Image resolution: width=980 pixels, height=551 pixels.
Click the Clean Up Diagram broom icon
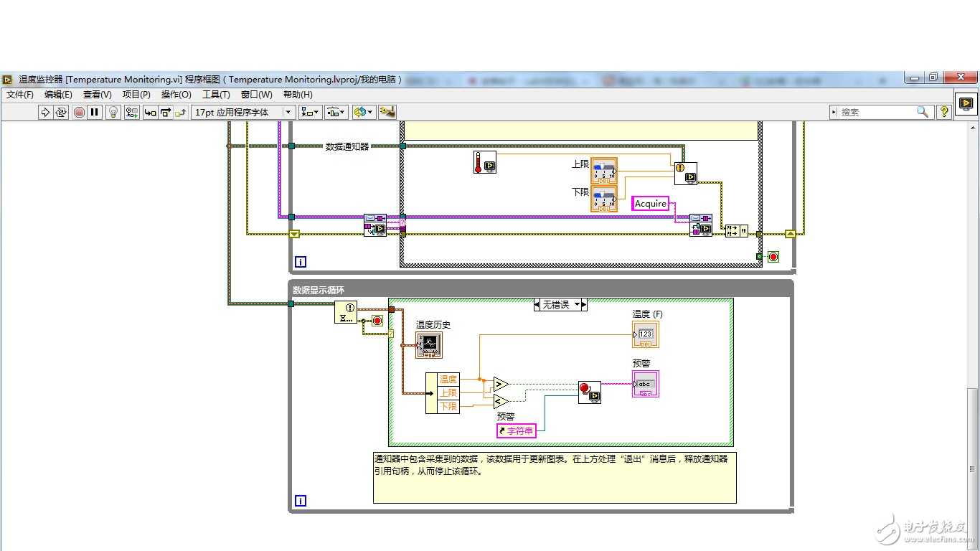(387, 112)
